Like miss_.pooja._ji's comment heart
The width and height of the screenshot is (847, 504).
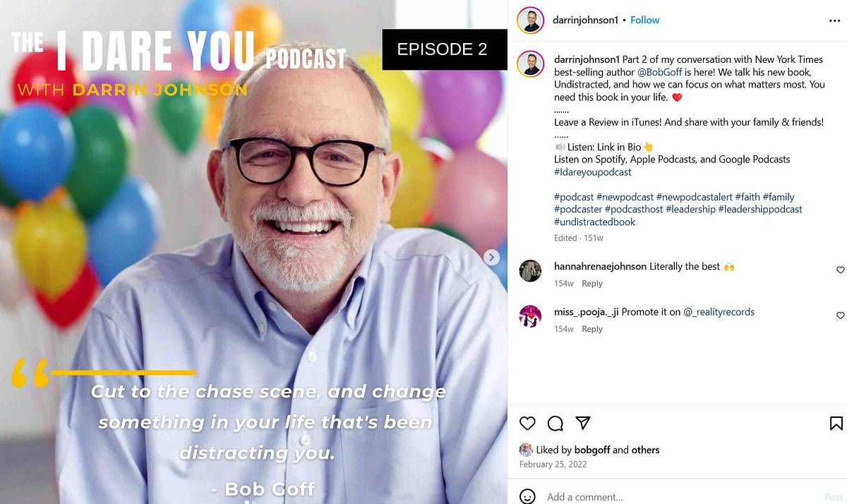840,315
